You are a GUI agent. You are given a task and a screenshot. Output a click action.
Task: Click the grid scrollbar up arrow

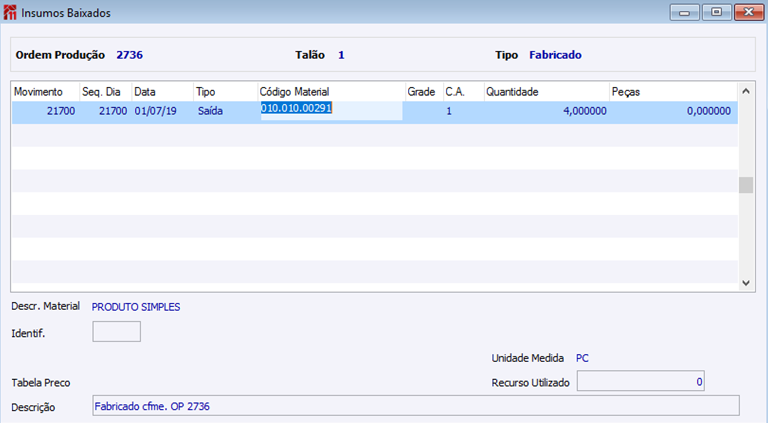746,91
